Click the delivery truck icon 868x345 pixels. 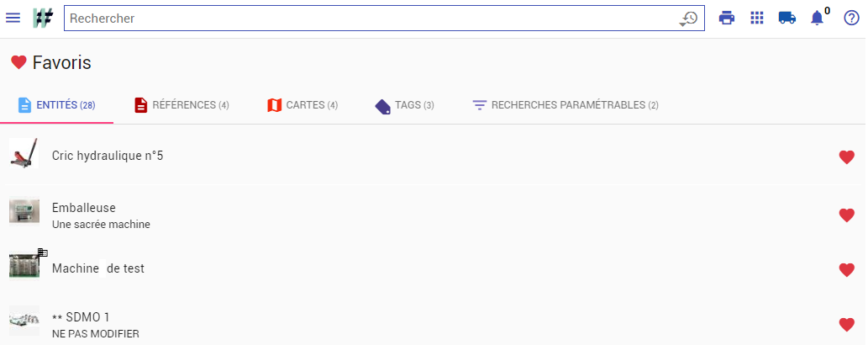[786, 18]
